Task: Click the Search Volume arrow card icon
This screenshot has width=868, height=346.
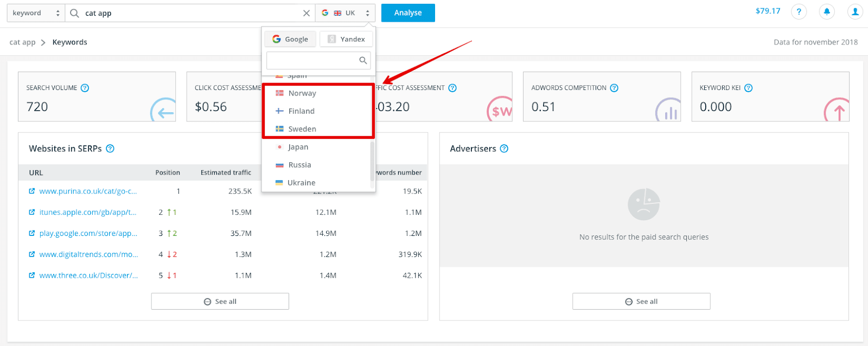Action: tap(163, 110)
